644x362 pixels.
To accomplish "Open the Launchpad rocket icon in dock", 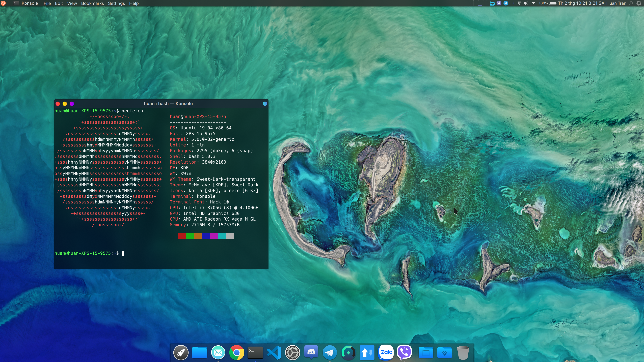I will click(x=181, y=352).
